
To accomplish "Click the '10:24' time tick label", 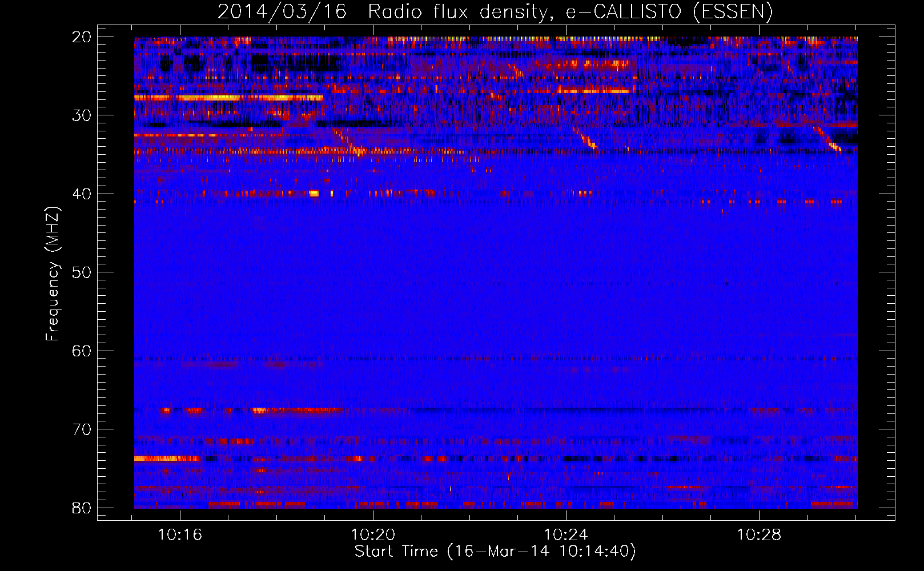I will click(x=566, y=535).
